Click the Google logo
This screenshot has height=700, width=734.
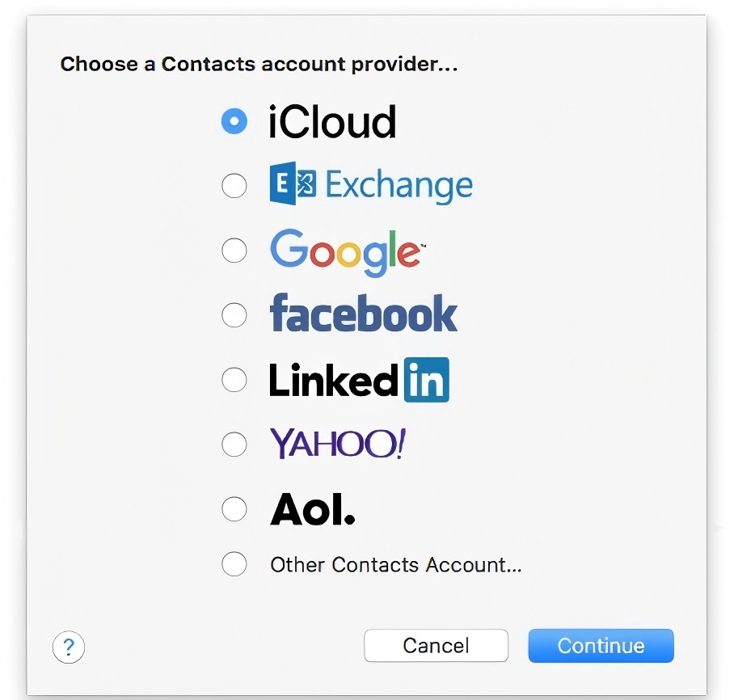[x=346, y=251]
